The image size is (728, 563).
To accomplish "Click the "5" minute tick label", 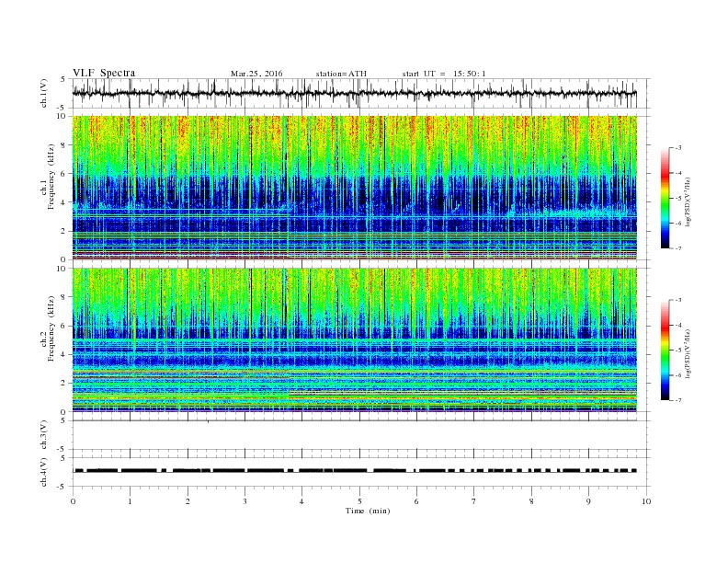I will click(x=359, y=501).
